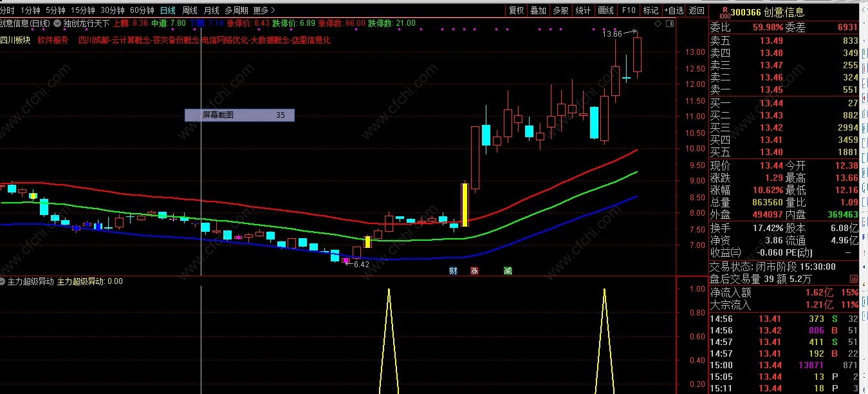This screenshot has width=868, height=394.
Task: Click the stock title 300366 创意信息
Action: (767, 12)
